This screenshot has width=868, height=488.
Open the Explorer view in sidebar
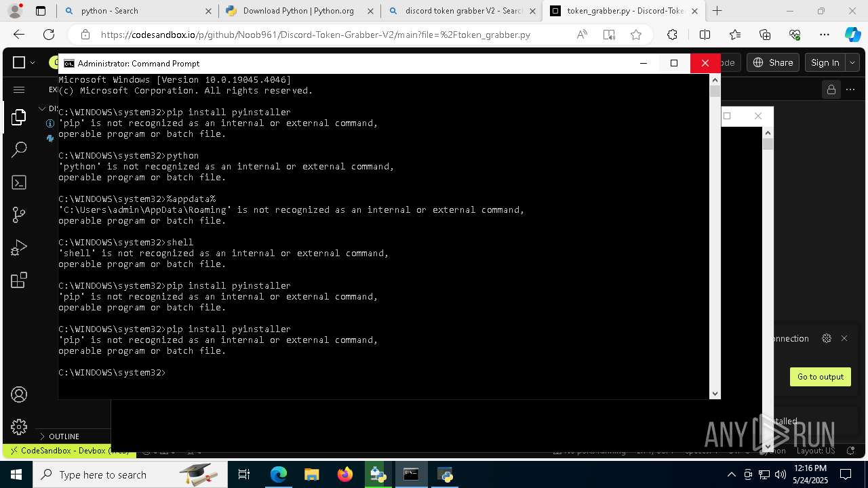19,117
